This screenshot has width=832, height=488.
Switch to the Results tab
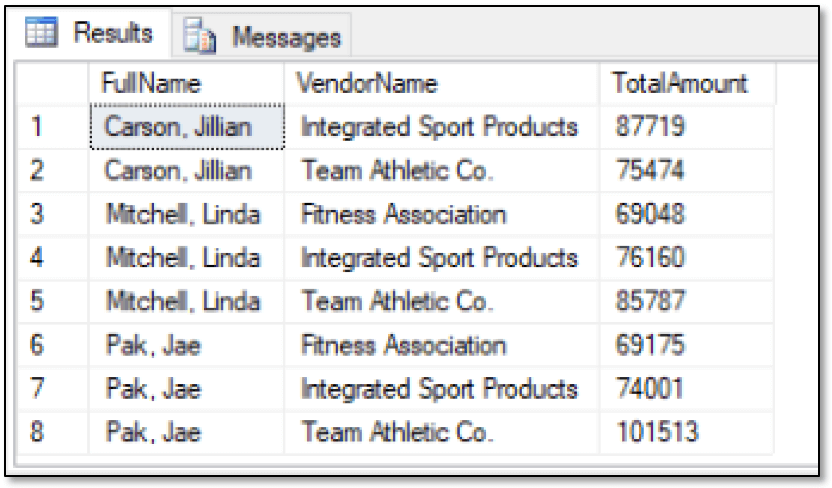point(91,33)
